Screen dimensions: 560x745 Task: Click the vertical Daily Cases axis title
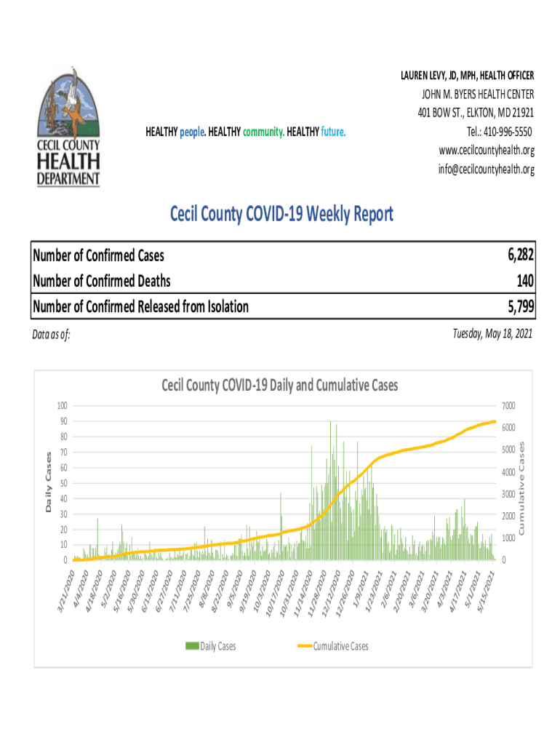click(x=48, y=482)
